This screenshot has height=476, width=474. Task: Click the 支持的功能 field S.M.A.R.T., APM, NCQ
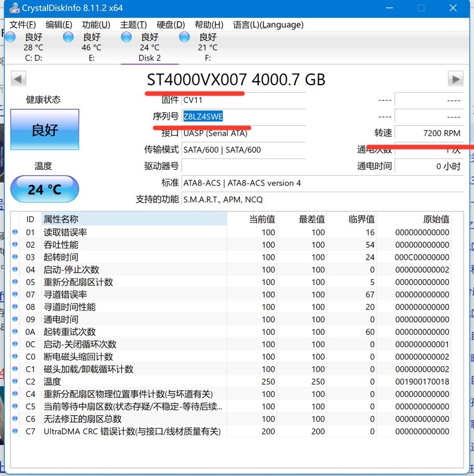click(322, 200)
